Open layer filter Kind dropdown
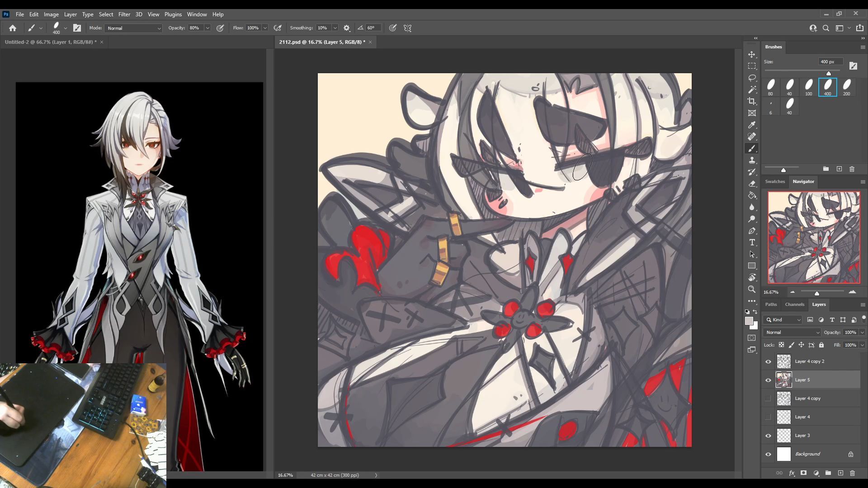Screen dimensions: 868x488 pos(783,320)
